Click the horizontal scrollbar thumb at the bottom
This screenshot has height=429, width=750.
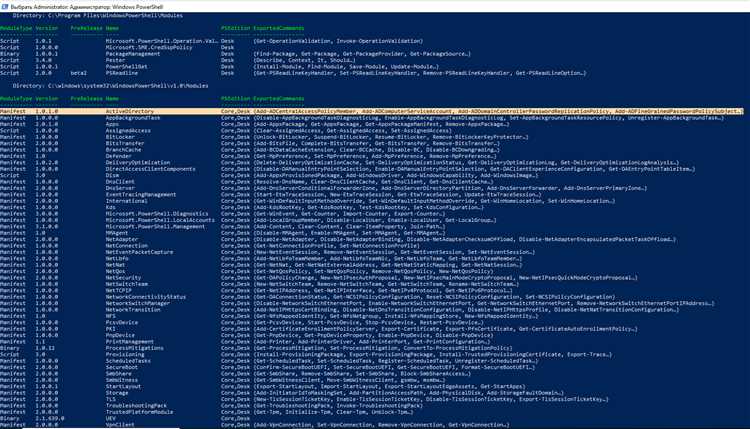click(101, 428)
